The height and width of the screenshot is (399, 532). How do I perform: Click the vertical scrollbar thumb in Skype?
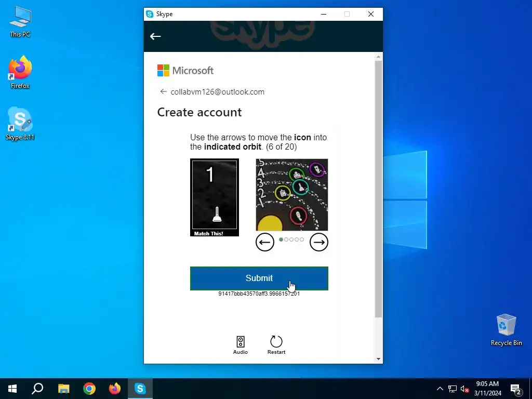point(378,189)
